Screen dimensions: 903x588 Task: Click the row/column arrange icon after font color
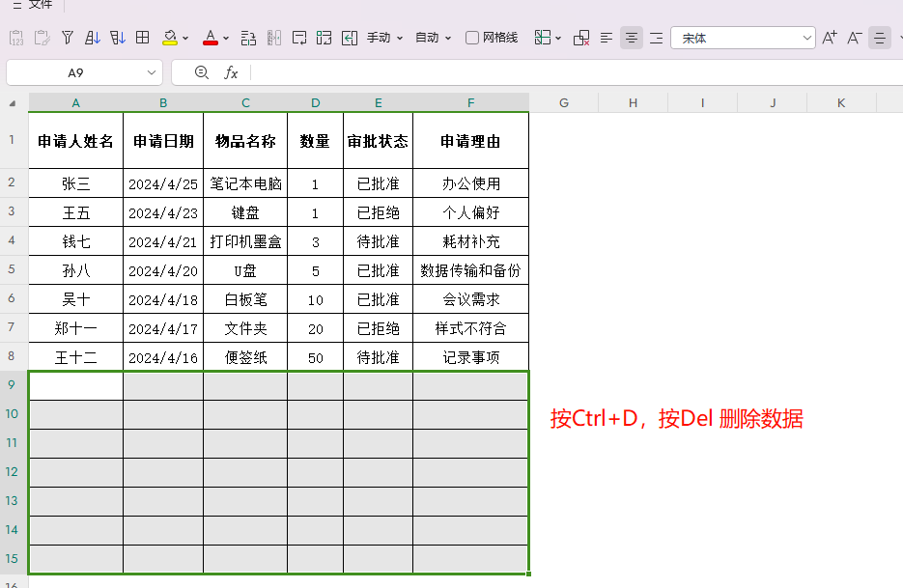248,38
